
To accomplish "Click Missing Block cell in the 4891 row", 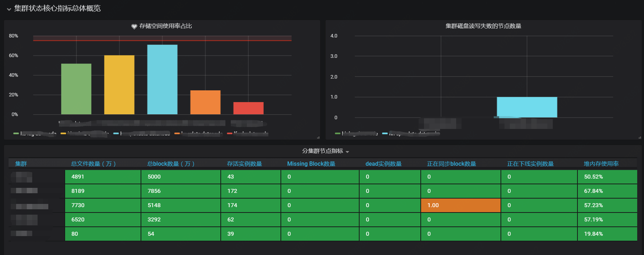I will click(320, 177).
